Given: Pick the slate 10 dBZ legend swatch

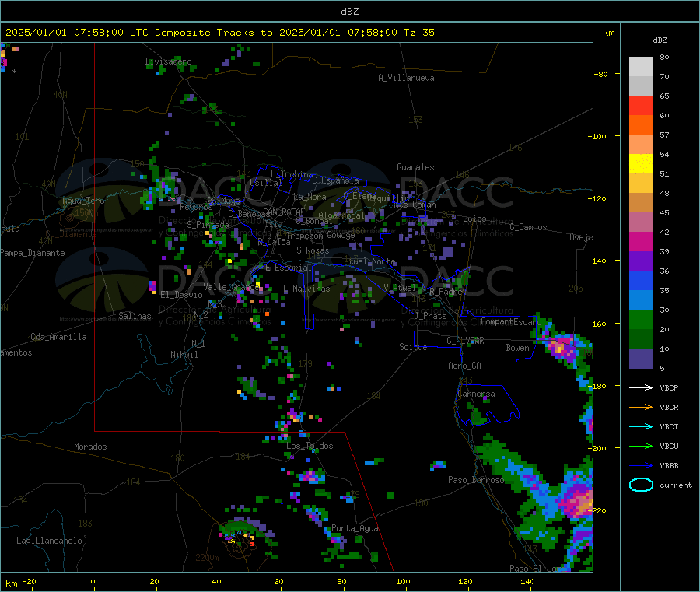Looking at the screenshot, I should [641, 359].
